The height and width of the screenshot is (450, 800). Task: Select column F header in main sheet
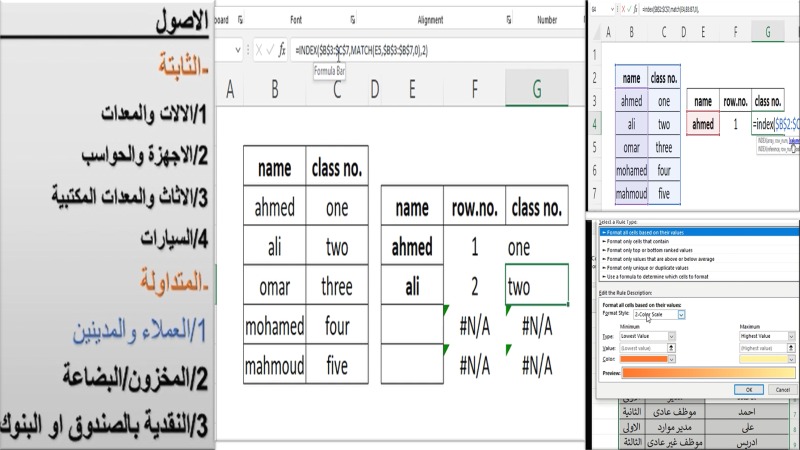[474, 89]
